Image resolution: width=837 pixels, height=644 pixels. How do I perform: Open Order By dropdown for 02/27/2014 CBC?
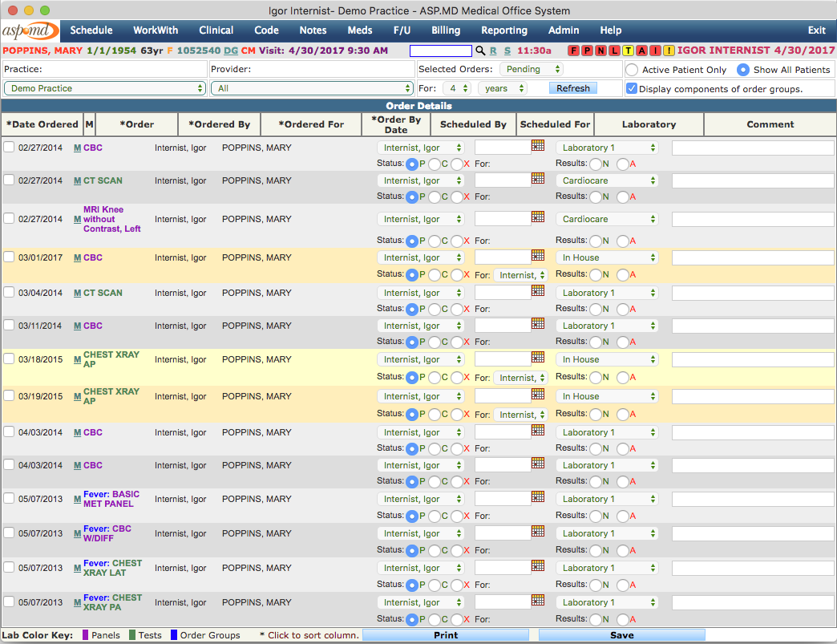421,148
